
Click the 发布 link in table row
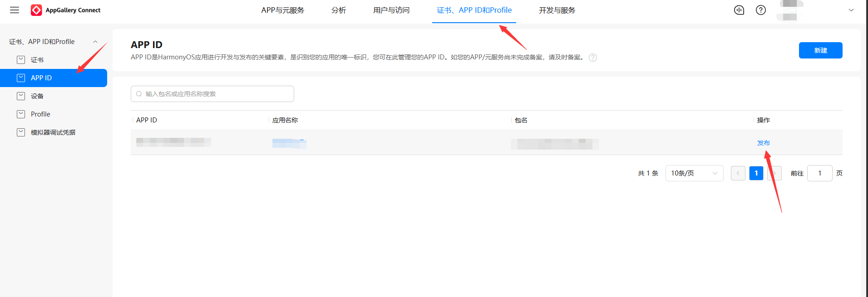pyautogui.click(x=764, y=143)
